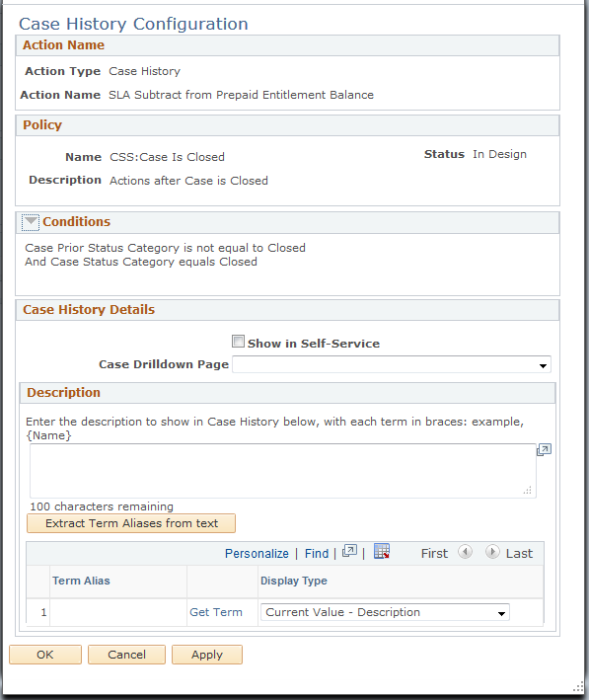Click the Get Term link
The image size is (589, 700).
(216, 612)
